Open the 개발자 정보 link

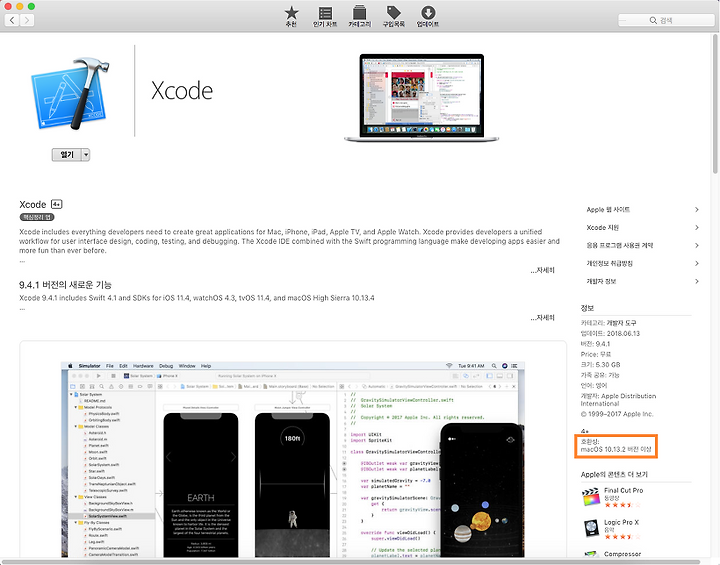(x=601, y=281)
